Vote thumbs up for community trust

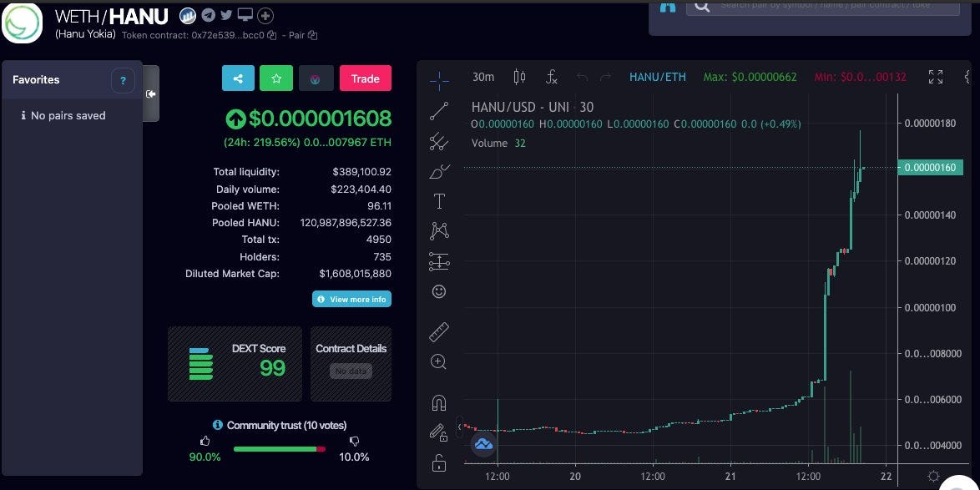coord(205,442)
